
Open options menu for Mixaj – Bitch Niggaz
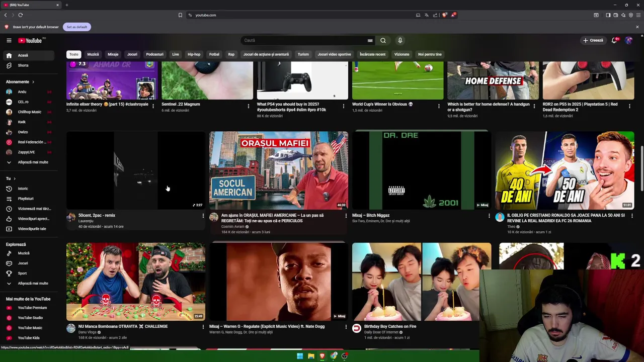click(489, 216)
